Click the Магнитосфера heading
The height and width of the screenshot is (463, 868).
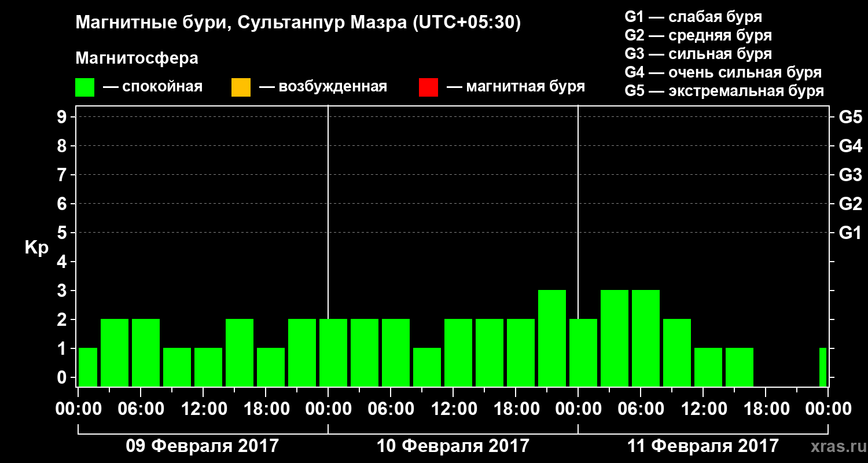[137, 58]
